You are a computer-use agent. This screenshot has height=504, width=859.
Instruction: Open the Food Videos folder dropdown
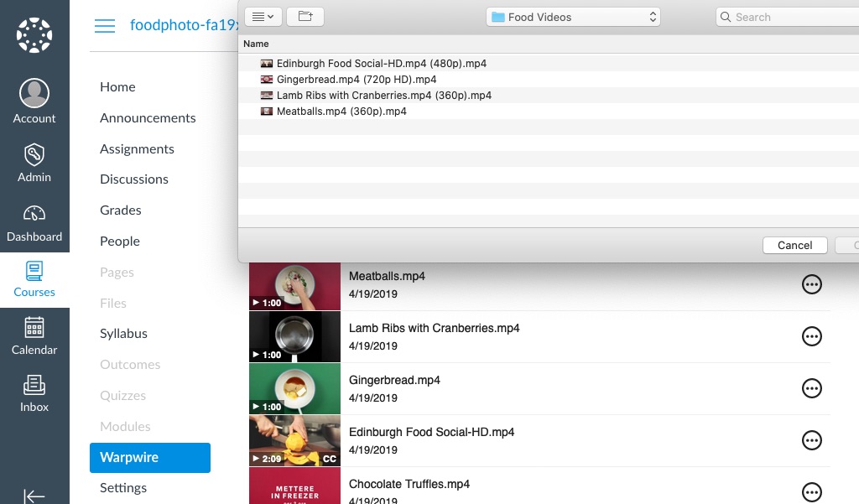click(x=573, y=16)
